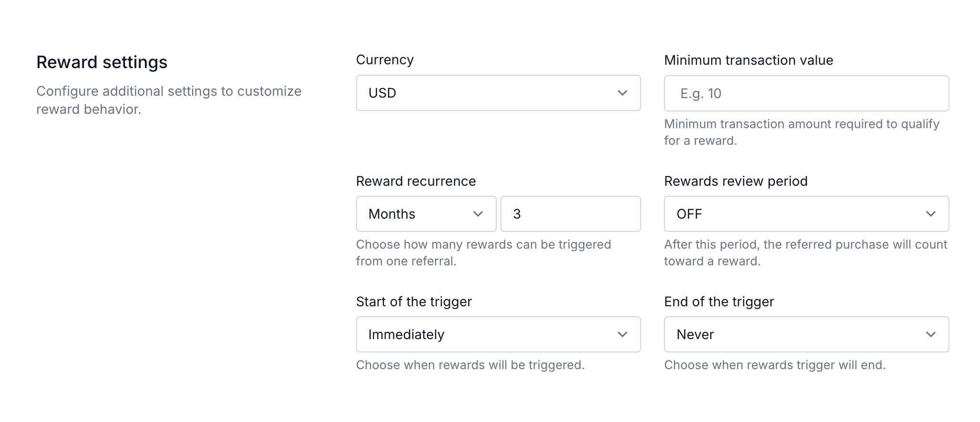Screen dimensions: 980x422
Task: Click the End of the trigger label
Action: pos(719,301)
